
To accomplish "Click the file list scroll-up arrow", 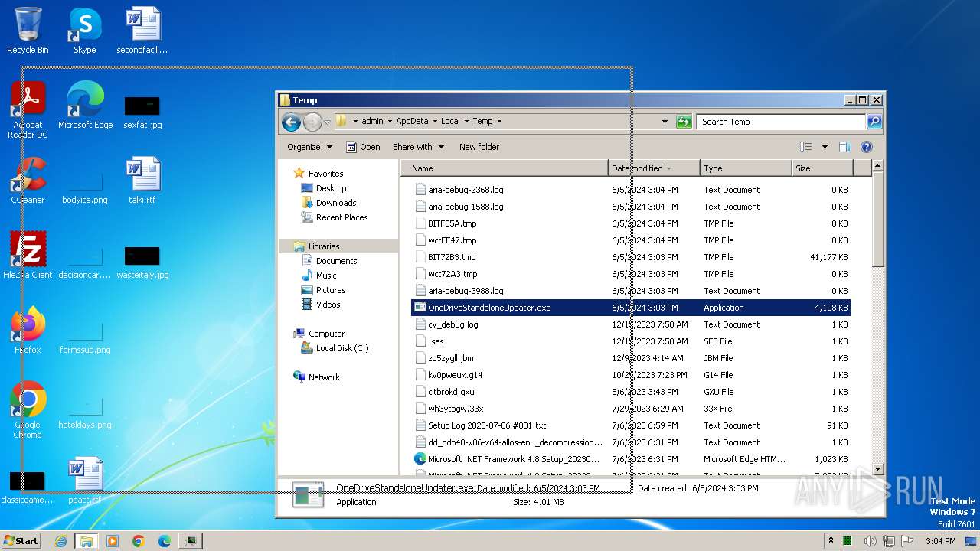I will coord(878,166).
